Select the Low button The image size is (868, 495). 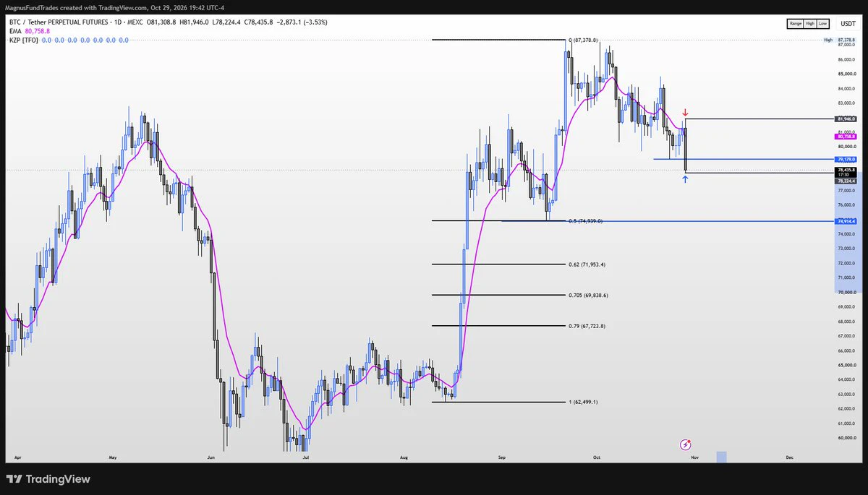coord(824,24)
